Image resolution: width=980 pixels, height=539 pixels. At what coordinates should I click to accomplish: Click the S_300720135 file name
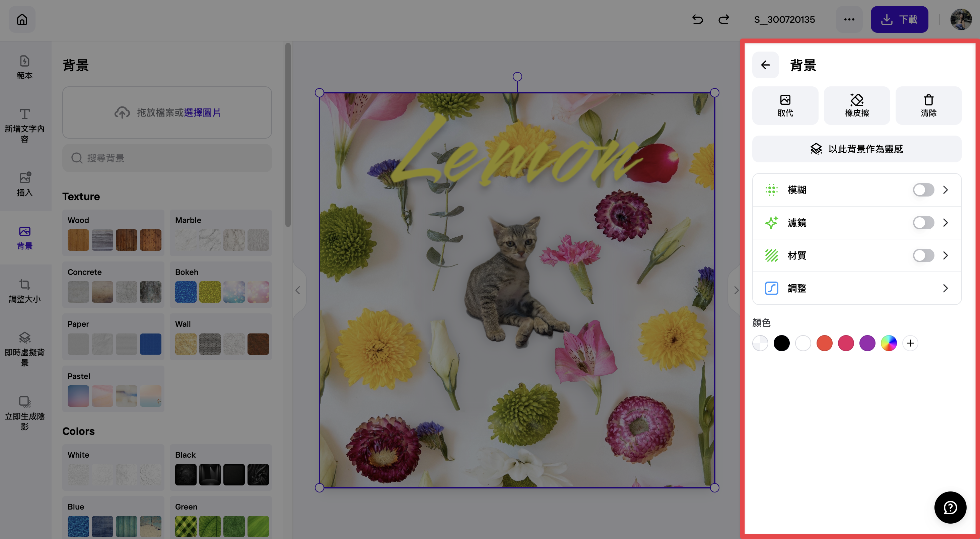(784, 19)
